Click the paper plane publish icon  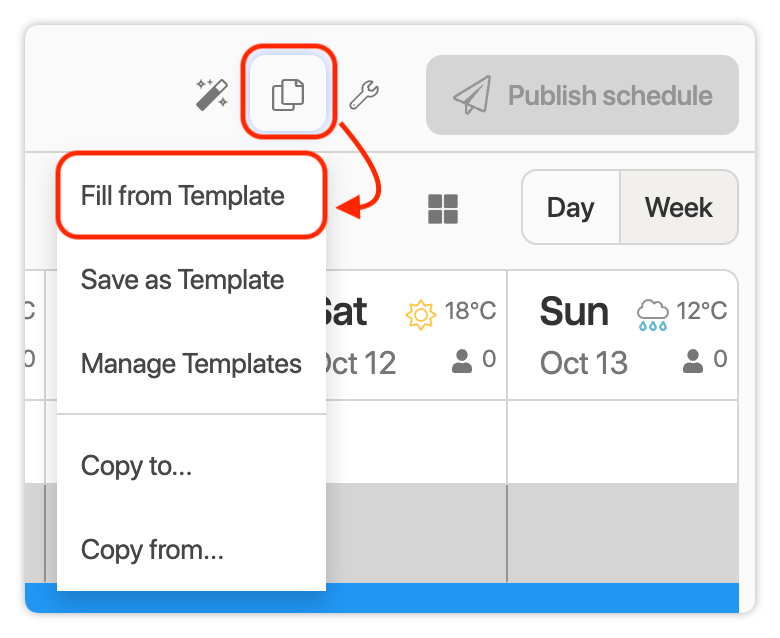(472, 95)
